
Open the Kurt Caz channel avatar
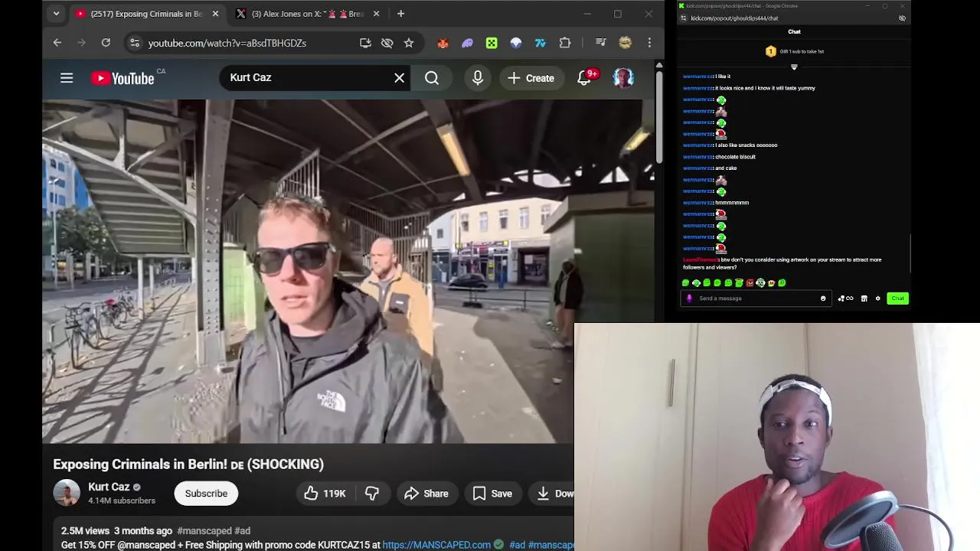coord(67,493)
